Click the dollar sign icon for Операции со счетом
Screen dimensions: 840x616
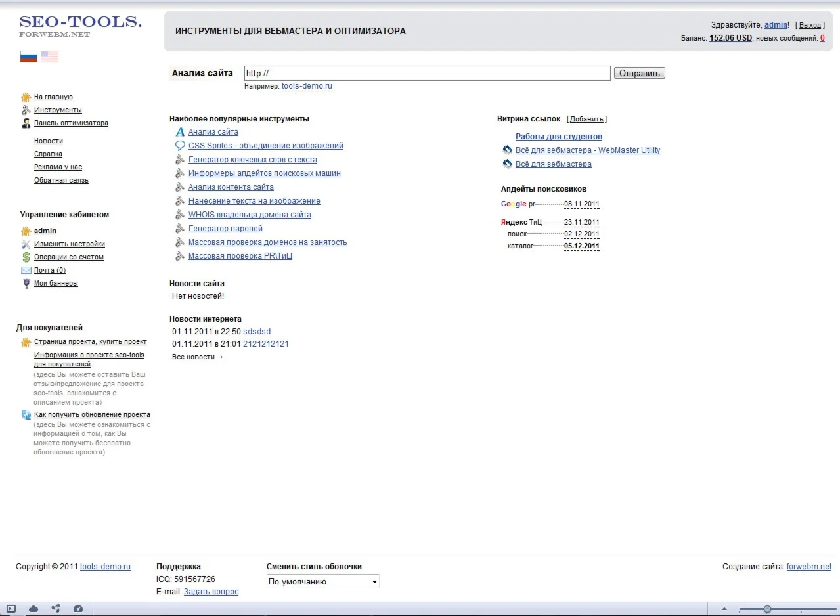click(x=26, y=257)
